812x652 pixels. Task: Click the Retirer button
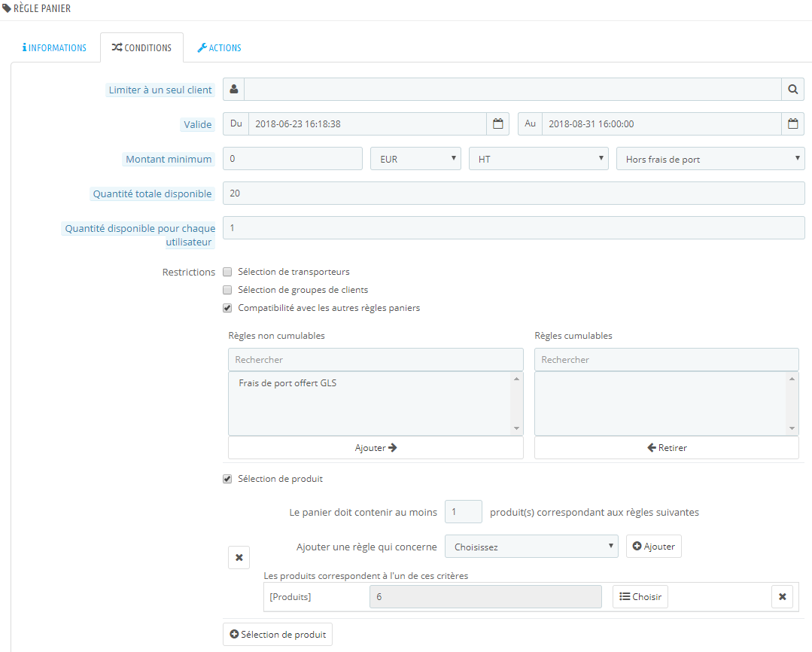pyautogui.click(x=667, y=447)
